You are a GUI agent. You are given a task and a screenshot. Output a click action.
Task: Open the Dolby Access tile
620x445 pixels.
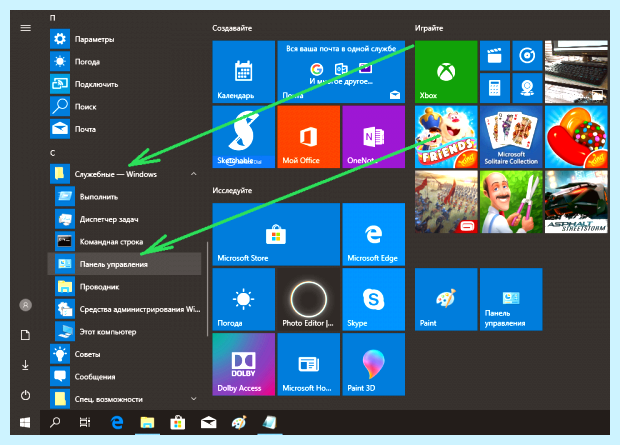pyautogui.click(x=244, y=364)
